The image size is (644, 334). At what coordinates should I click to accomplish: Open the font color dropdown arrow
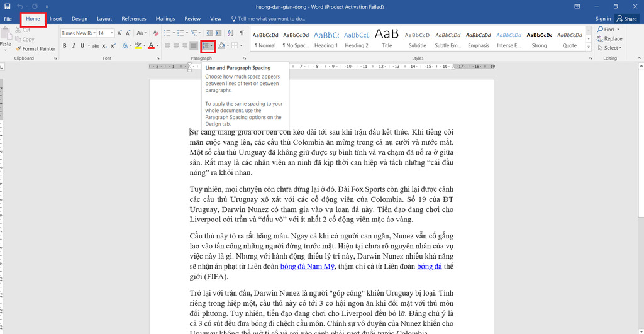tap(158, 45)
